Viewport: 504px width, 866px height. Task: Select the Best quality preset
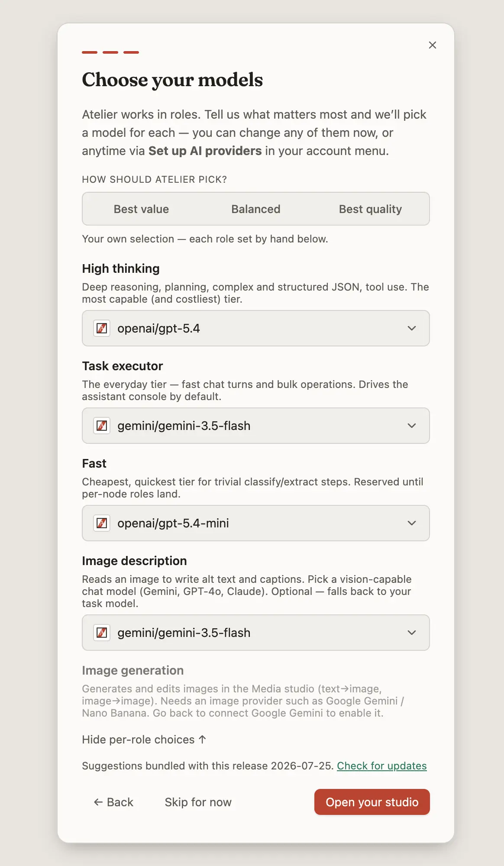[x=371, y=209]
